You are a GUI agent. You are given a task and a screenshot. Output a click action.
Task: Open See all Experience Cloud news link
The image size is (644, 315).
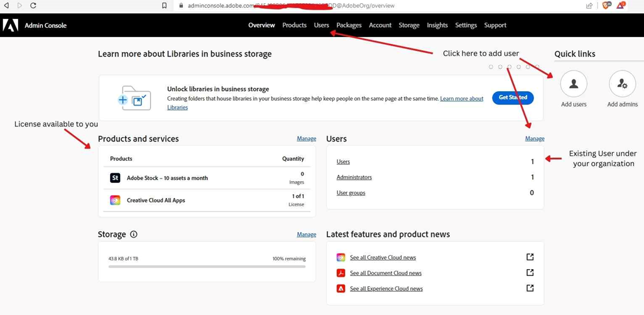(386, 289)
